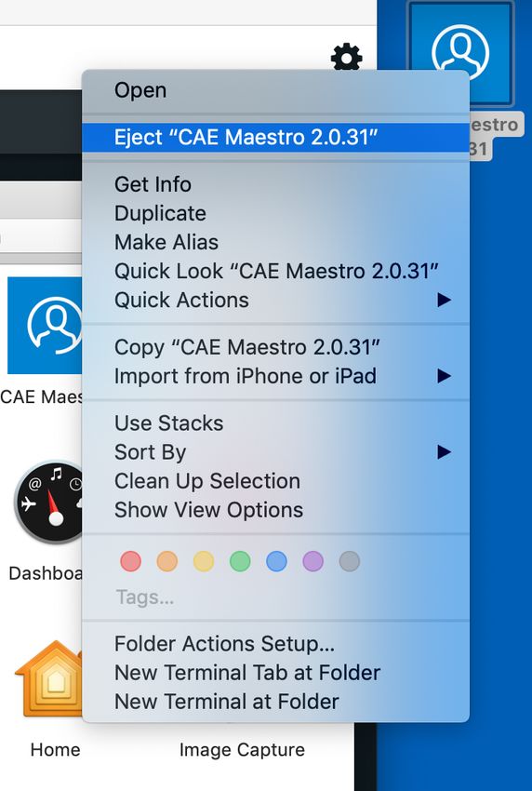Viewport: 532px width, 791px height.
Task: Select Get Info in context menu
Action: point(275,184)
